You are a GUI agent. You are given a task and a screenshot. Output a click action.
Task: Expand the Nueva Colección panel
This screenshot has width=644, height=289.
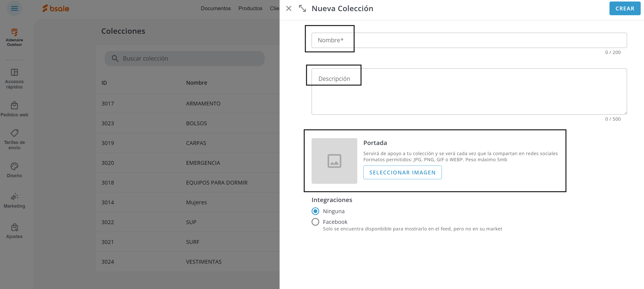302,8
